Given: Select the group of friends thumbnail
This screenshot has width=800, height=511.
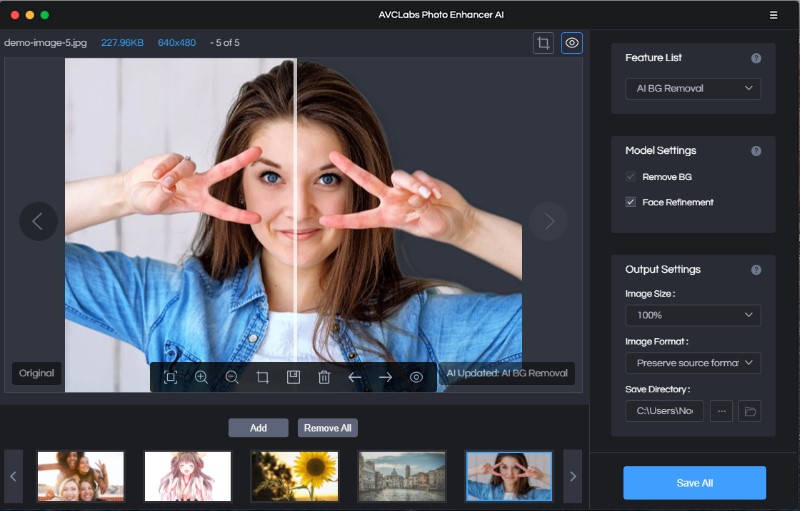Looking at the screenshot, I should [x=81, y=476].
